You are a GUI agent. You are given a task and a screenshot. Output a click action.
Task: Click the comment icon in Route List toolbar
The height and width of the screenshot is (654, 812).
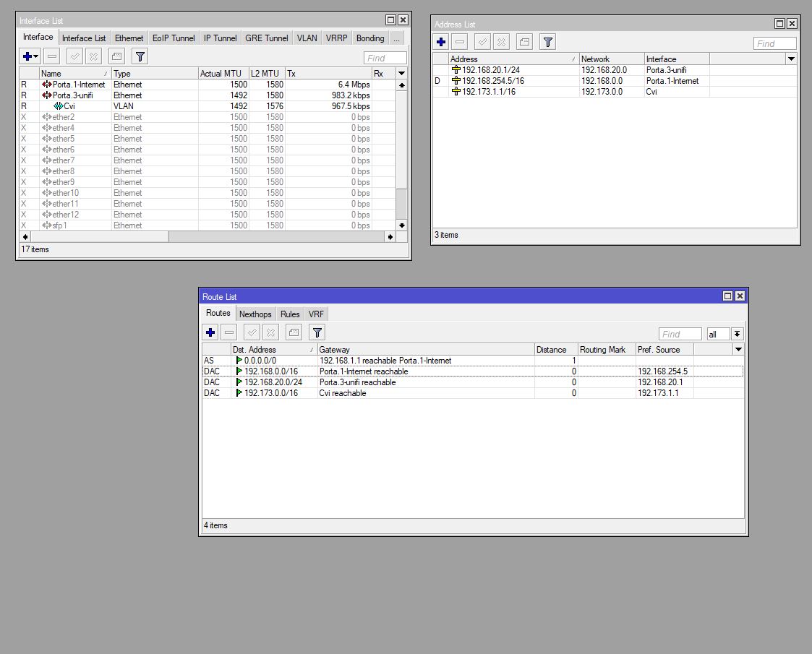tap(294, 332)
